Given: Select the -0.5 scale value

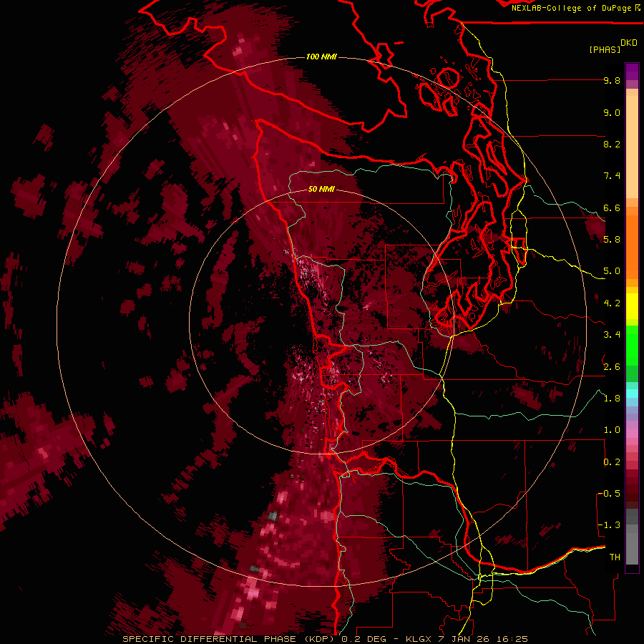Looking at the screenshot, I should (x=609, y=494).
